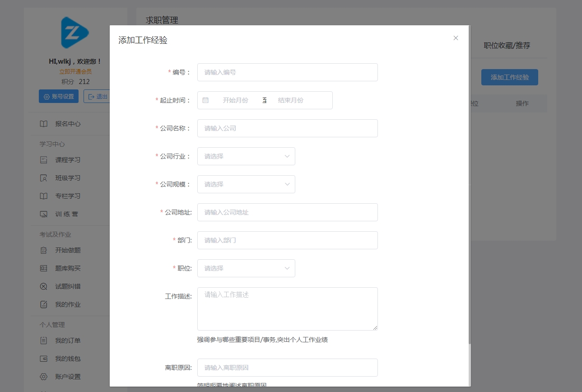Image resolution: width=582 pixels, height=392 pixels.
Task: Click the 课程学习 sidebar icon
Action: (43, 160)
